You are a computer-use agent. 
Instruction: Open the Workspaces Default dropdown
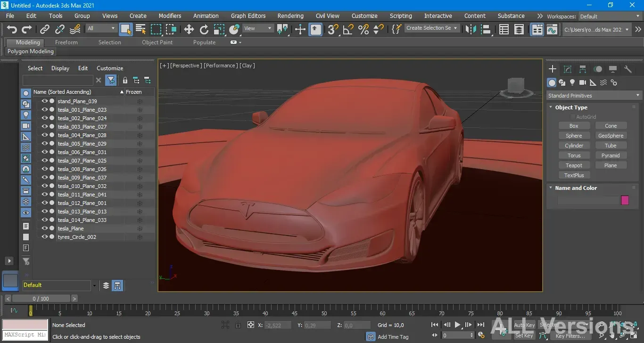610,16
